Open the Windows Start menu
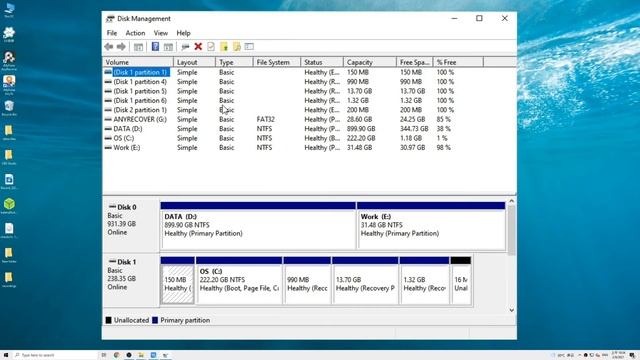 [6, 355]
